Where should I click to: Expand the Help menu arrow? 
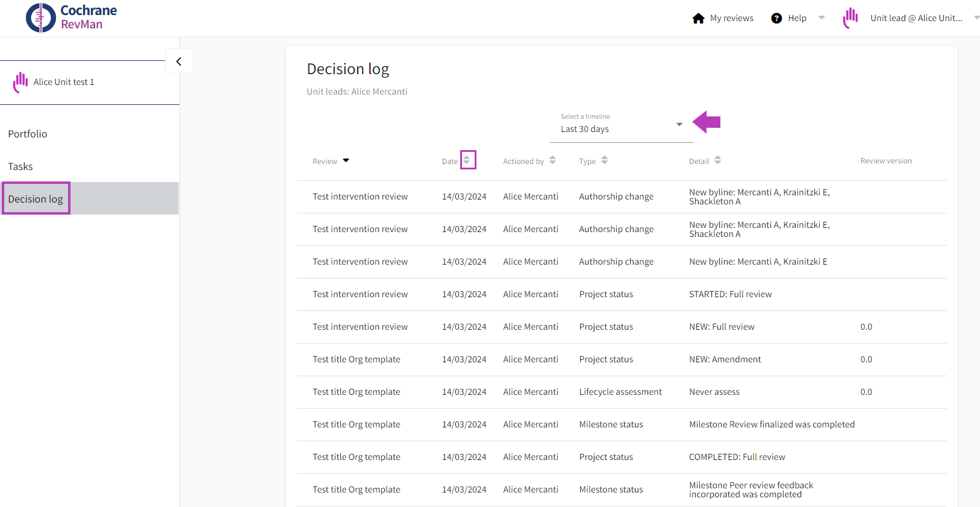[822, 18]
